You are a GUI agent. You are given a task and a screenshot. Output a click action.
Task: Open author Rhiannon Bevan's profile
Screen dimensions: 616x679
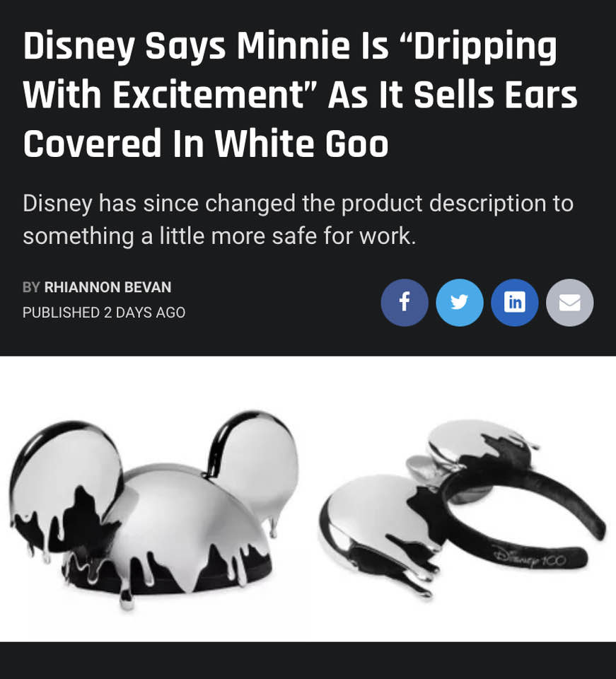click(107, 287)
